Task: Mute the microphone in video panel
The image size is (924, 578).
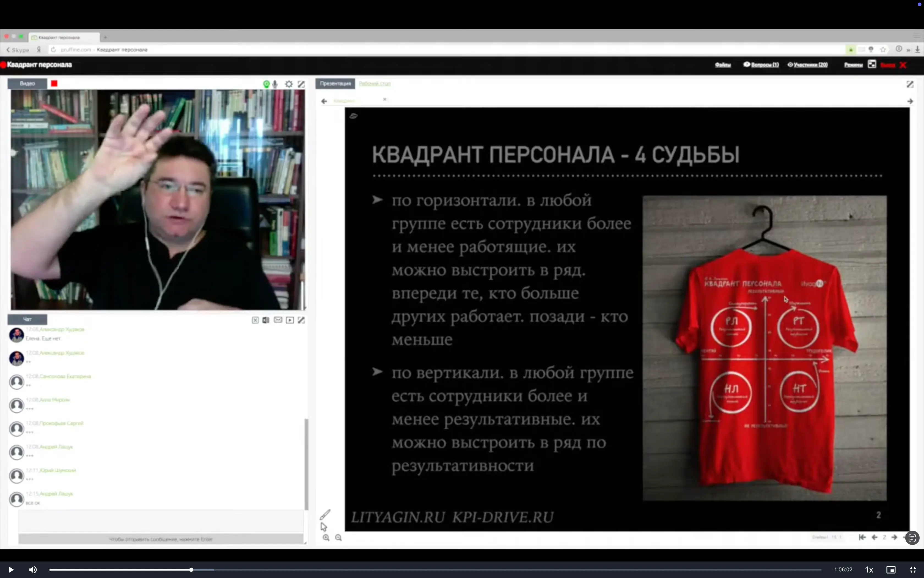Action: [275, 84]
